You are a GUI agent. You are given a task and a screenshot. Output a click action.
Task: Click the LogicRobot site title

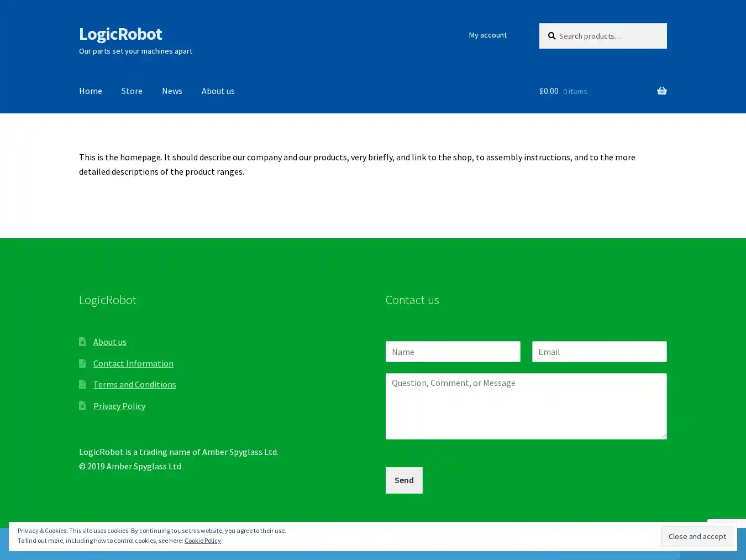[x=120, y=34]
